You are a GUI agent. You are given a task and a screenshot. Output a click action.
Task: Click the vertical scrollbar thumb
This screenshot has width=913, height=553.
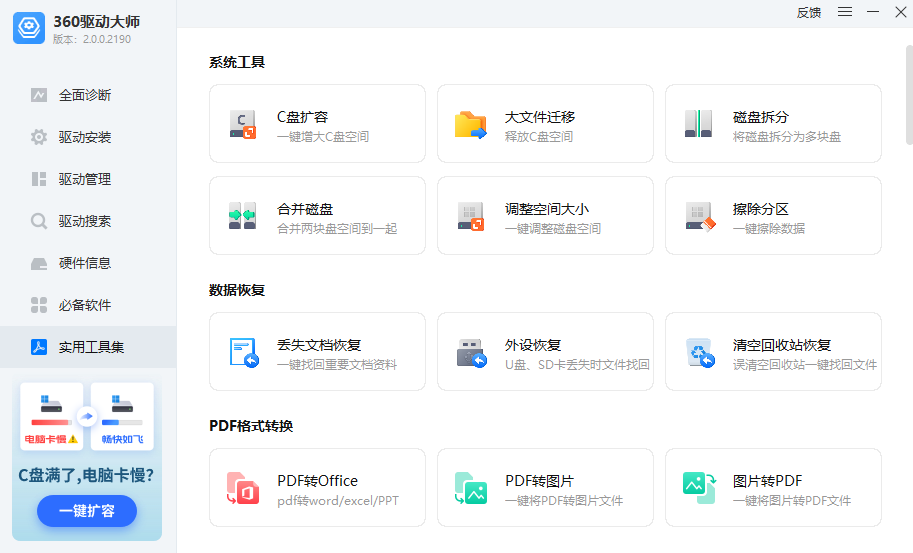[x=909, y=94]
